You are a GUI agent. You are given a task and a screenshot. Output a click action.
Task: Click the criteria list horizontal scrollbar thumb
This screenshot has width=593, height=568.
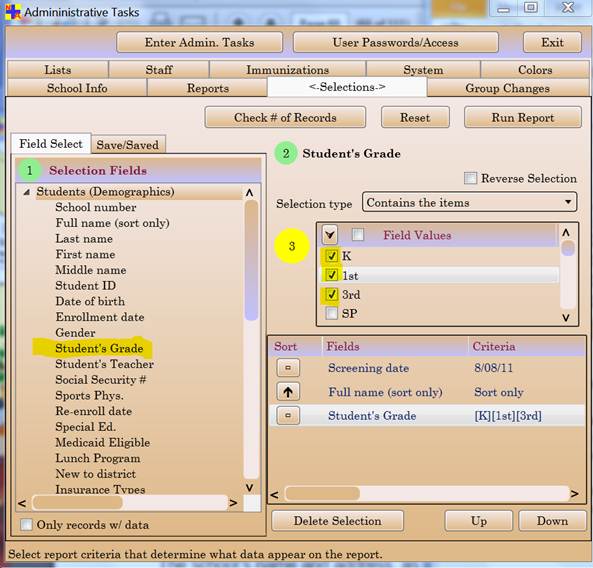point(322,494)
